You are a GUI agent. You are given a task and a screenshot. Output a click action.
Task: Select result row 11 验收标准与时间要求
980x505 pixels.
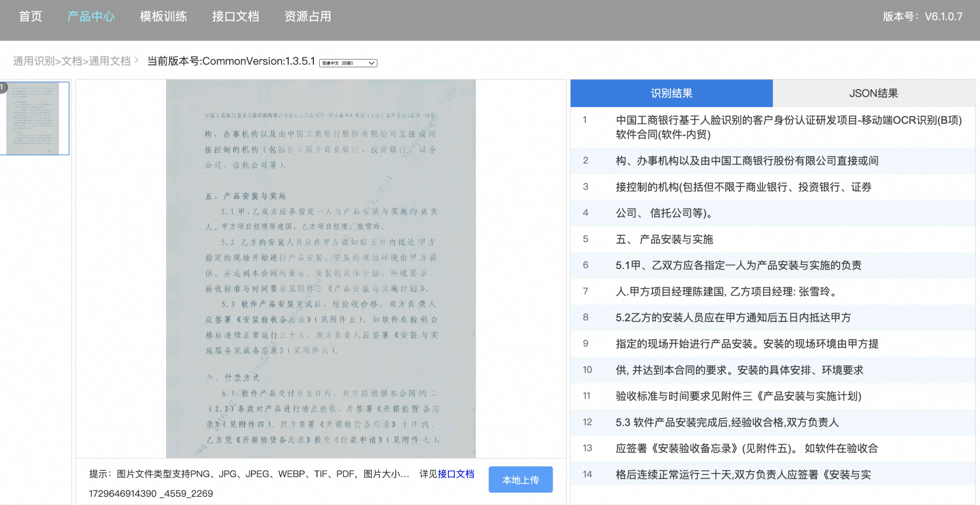click(x=772, y=396)
